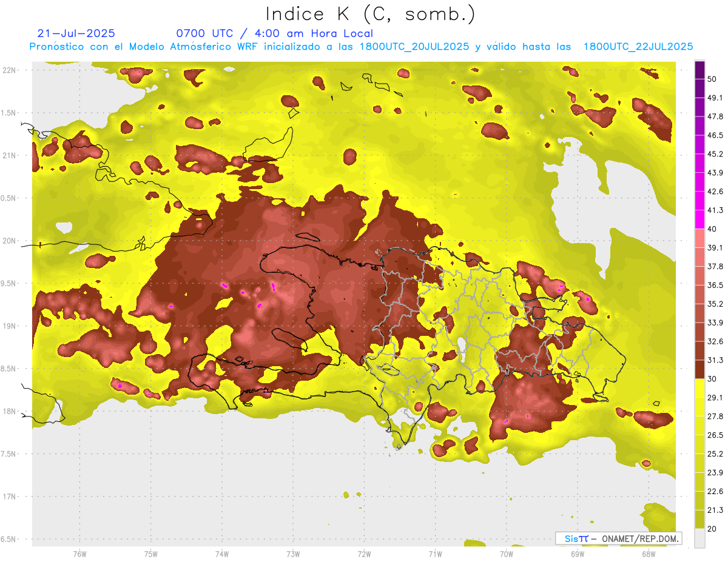This screenshot has height=562, width=728.
Task: Click the colorbar value 27.8
Action: (715, 416)
